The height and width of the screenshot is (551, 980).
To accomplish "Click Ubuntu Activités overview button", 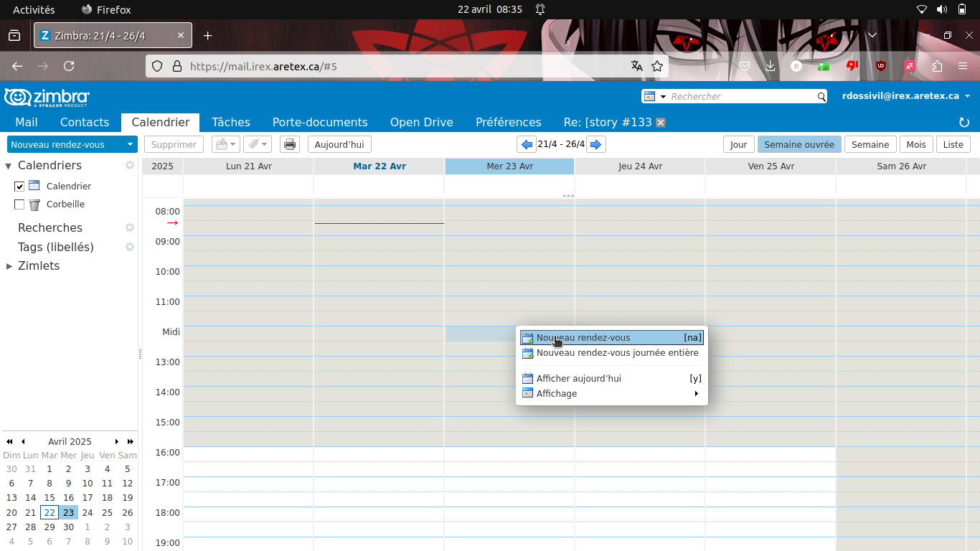I will pyautogui.click(x=34, y=9).
